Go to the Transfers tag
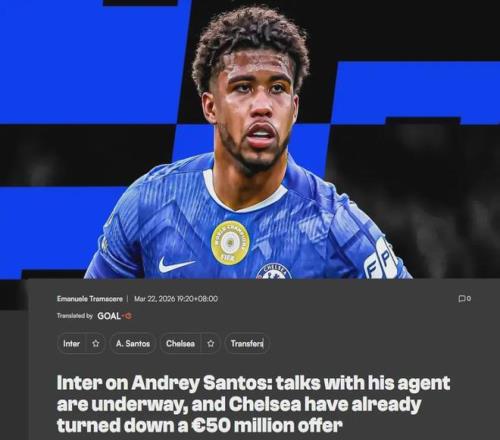The width and height of the screenshot is (500, 440). point(247,343)
